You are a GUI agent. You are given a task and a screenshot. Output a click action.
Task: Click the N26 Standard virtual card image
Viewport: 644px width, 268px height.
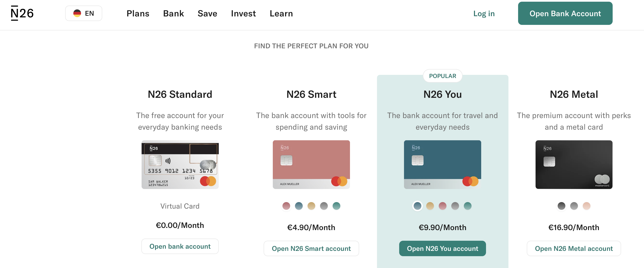[180, 165]
